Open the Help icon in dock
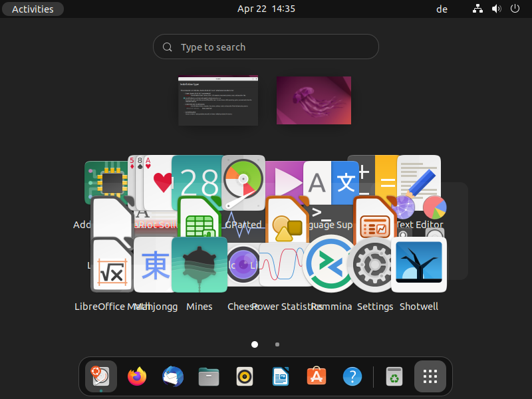This screenshot has height=399, width=532. (352, 376)
